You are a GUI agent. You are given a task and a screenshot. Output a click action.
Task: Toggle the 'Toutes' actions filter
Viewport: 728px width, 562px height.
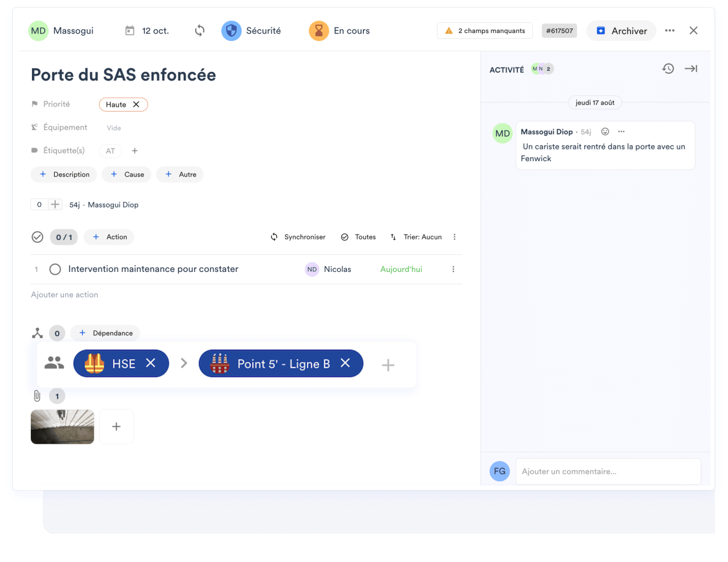pos(358,237)
